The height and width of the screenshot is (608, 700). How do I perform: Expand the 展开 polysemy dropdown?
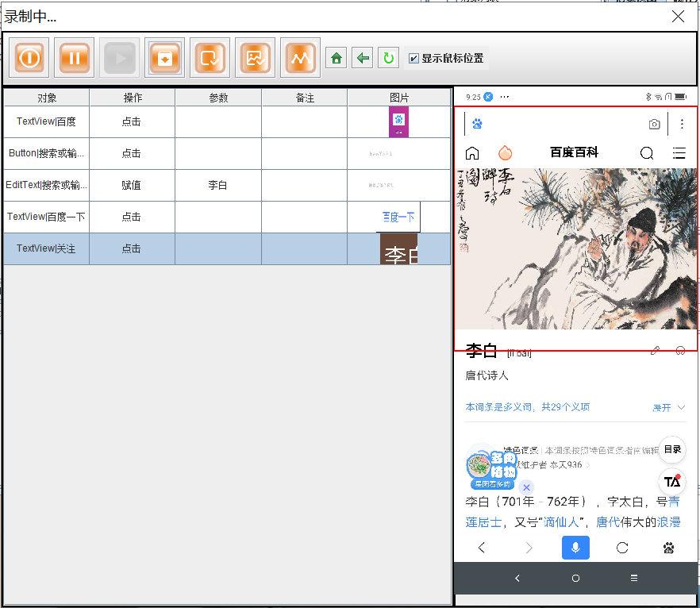tap(668, 407)
